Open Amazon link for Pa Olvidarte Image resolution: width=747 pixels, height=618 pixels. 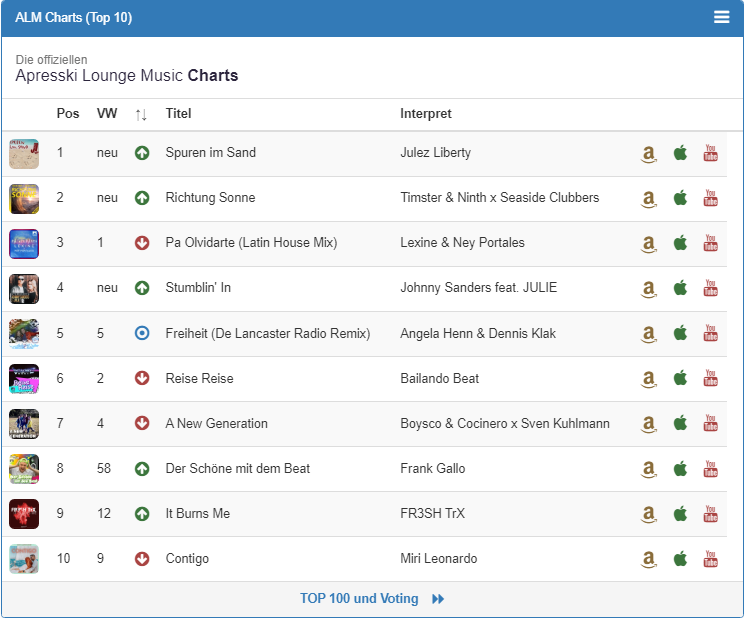tap(648, 243)
